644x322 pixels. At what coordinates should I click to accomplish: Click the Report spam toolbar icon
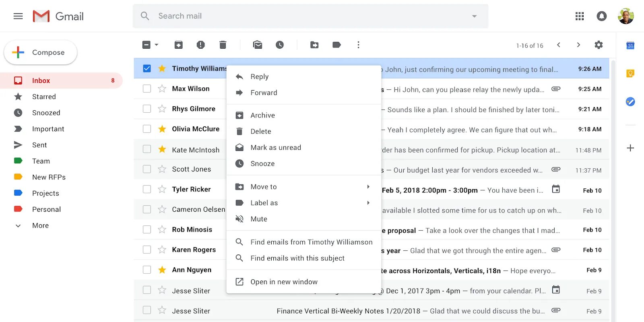point(200,45)
